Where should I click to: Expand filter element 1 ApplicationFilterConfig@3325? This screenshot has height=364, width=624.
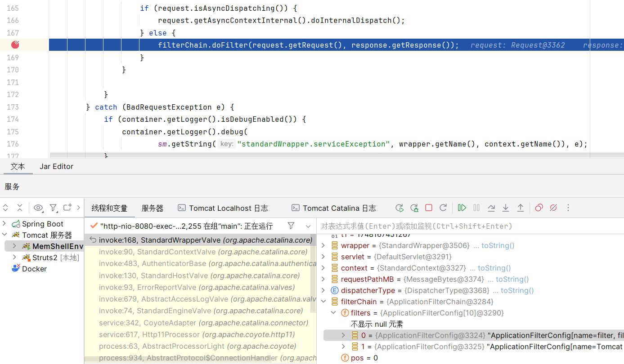click(x=343, y=346)
